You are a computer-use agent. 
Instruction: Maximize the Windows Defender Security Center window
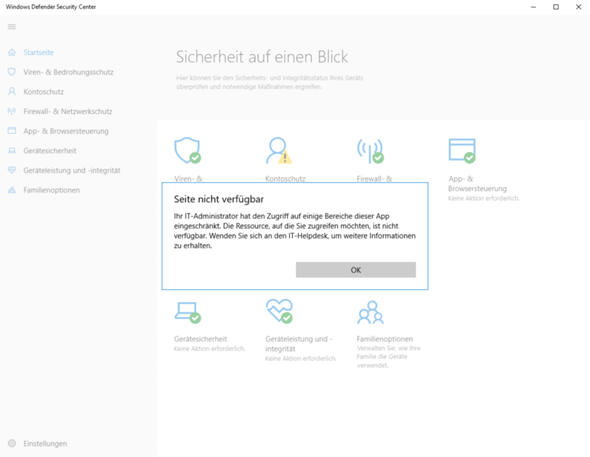[556, 7]
